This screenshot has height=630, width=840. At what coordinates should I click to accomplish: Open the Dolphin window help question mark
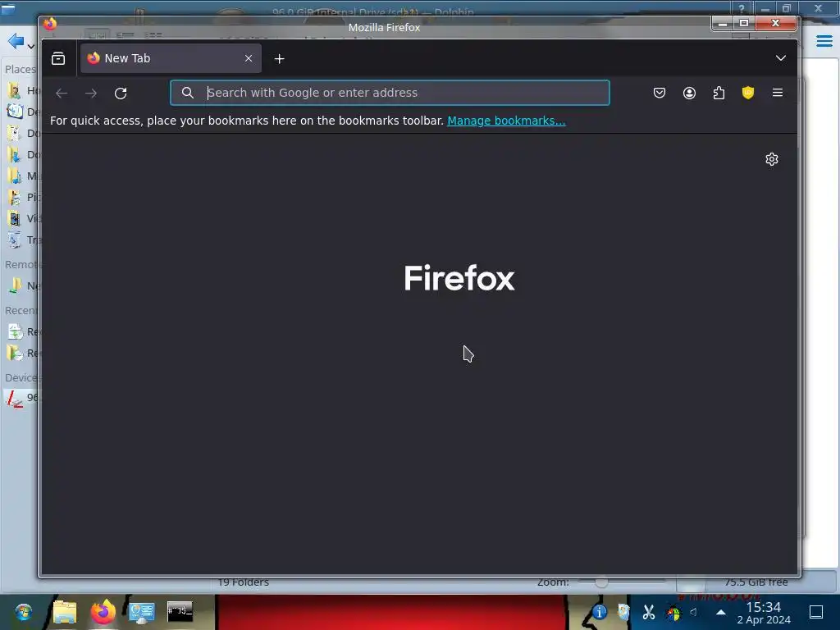coord(741,8)
